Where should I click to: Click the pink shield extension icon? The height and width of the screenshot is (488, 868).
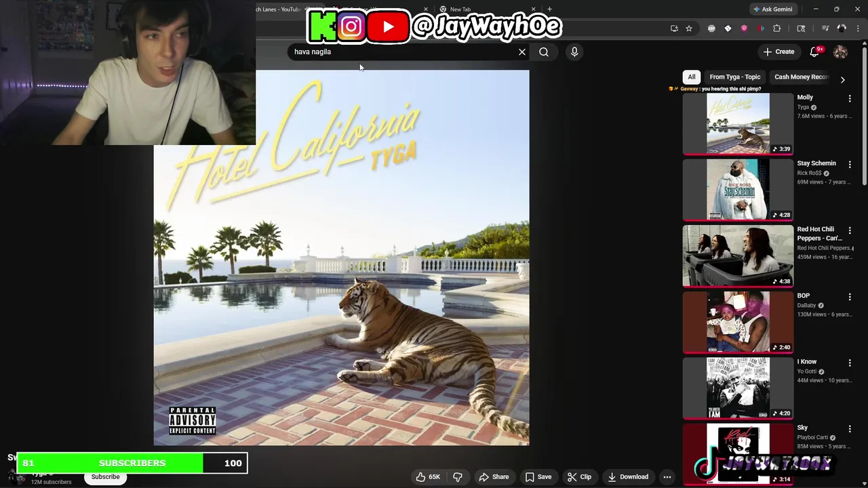coord(744,28)
